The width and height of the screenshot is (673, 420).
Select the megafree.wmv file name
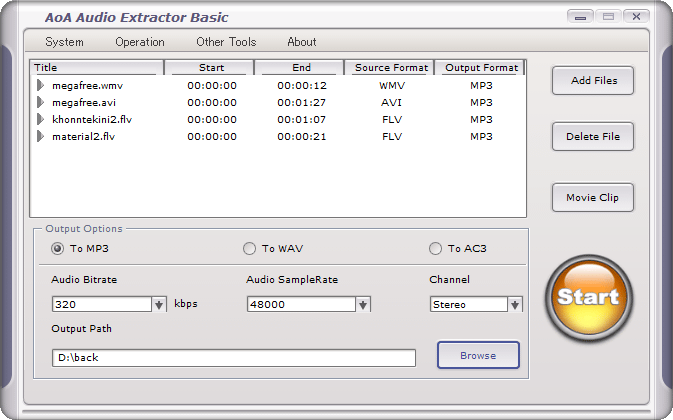[88, 86]
